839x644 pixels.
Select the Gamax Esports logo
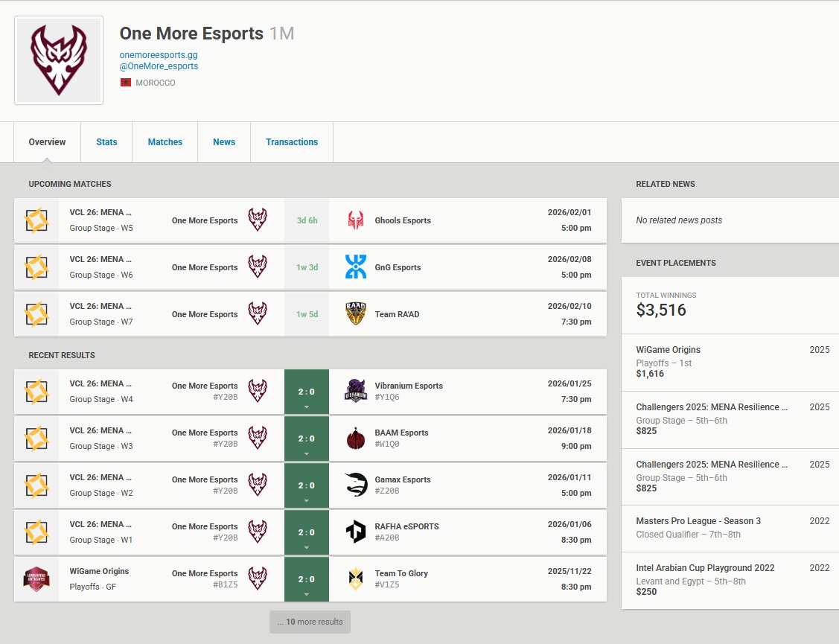coord(355,485)
